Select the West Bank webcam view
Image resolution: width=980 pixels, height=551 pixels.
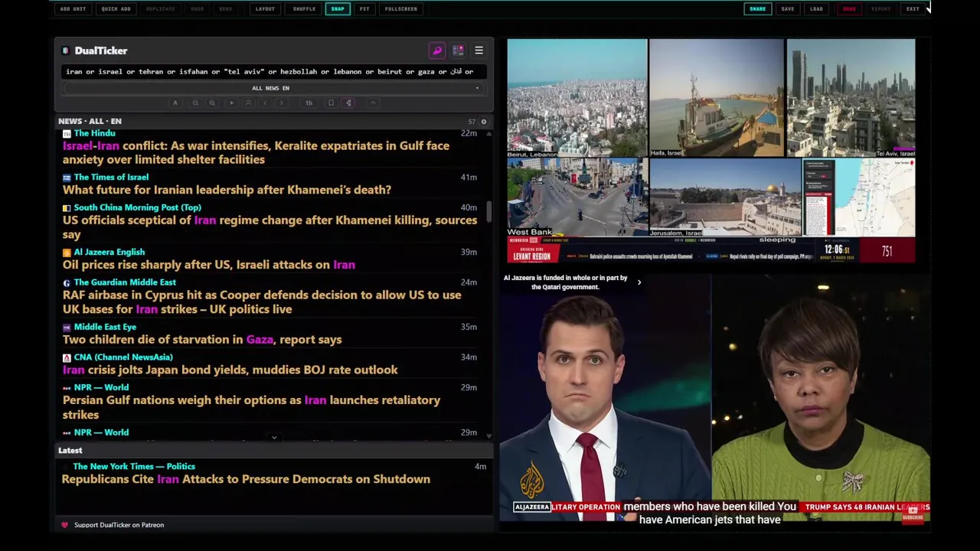577,197
